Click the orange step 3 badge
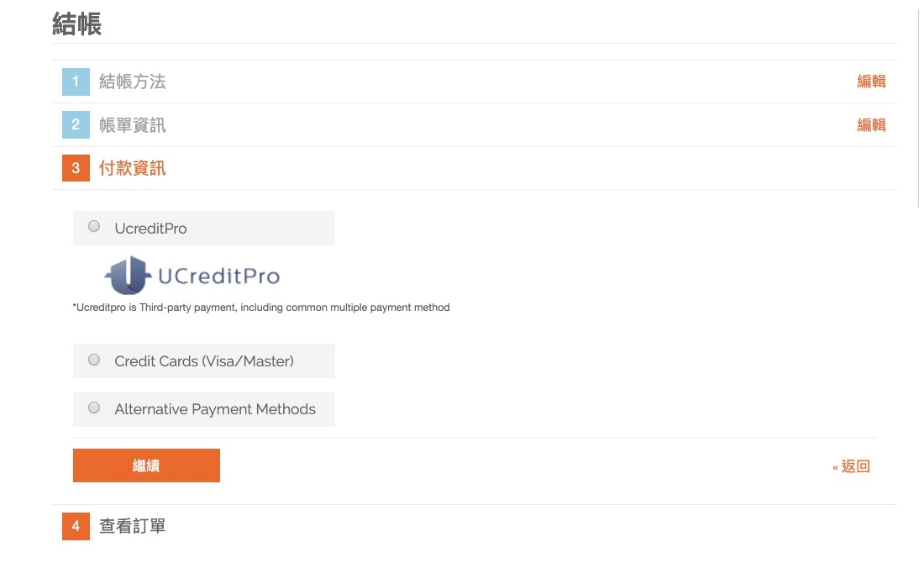Screen dimensions: 924x568 coord(76,168)
